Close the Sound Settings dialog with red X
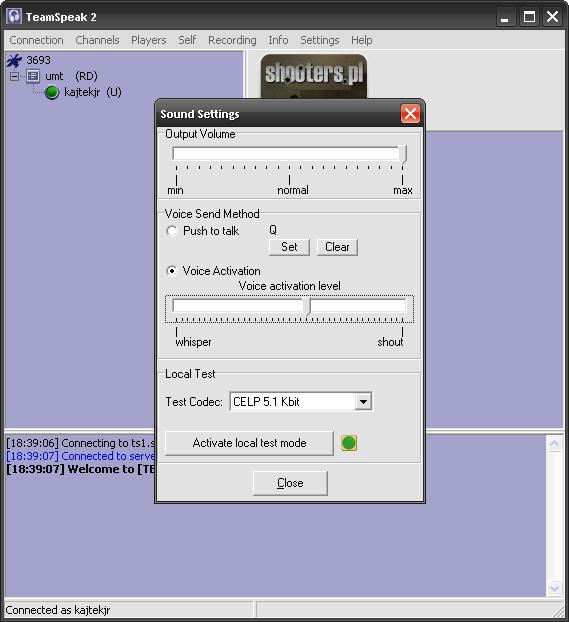569x622 pixels. [x=410, y=114]
